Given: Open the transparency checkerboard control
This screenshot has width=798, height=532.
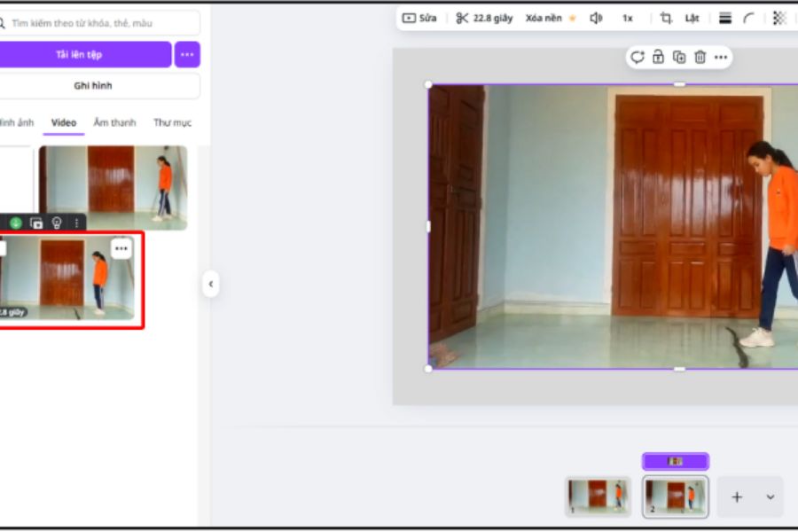Looking at the screenshot, I should (778, 18).
